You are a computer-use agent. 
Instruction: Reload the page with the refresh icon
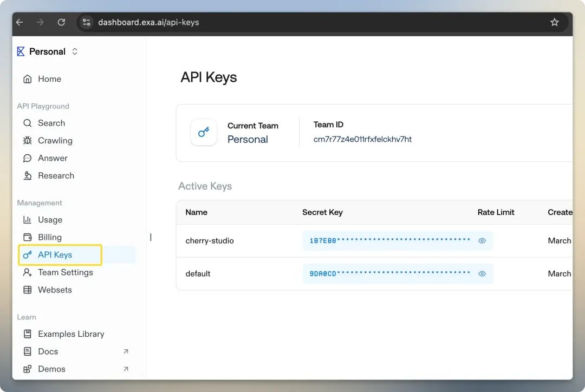(61, 22)
